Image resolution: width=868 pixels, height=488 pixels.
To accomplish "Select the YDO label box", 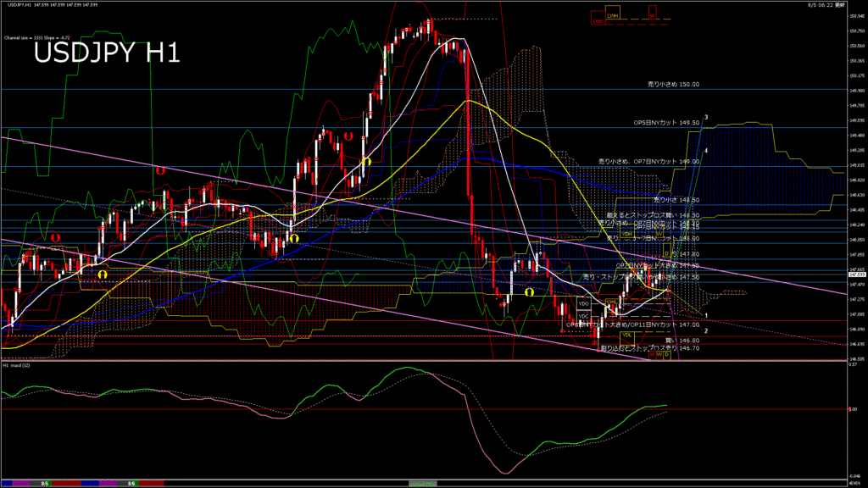I will point(583,302).
